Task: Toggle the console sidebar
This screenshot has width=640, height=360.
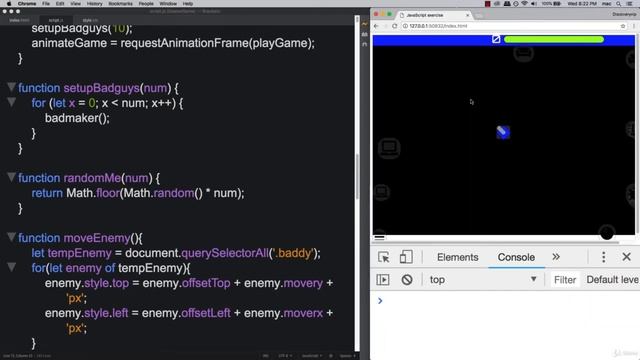Action: coord(382,280)
